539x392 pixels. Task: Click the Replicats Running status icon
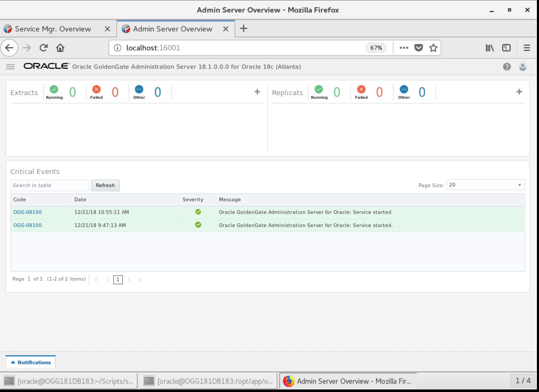[319, 89]
